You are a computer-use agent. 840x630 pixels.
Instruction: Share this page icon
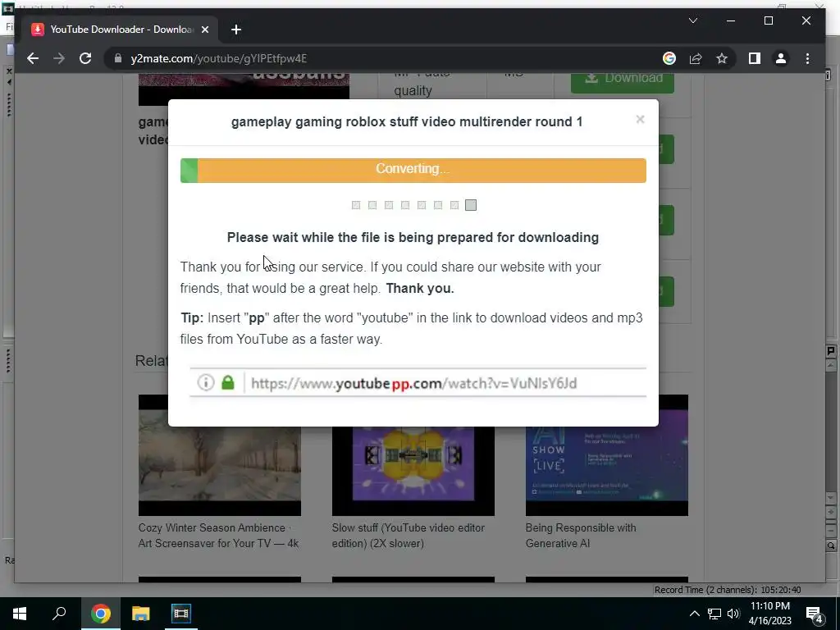click(696, 58)
